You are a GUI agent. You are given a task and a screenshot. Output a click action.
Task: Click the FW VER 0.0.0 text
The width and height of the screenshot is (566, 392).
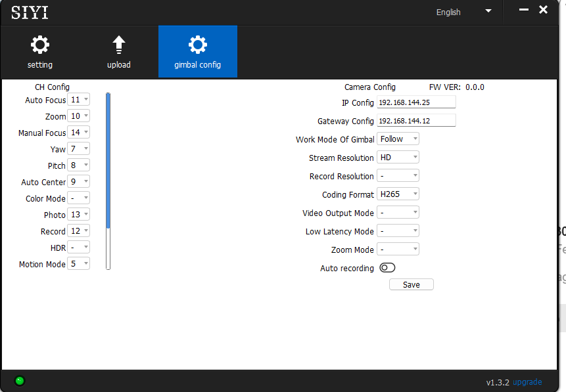tap(457, 87)
